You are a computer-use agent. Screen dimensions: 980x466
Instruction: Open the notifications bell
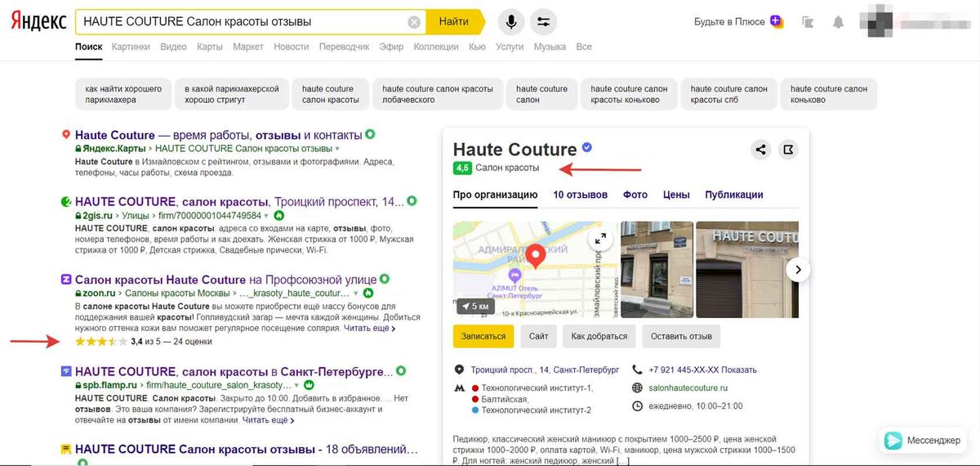838,22
